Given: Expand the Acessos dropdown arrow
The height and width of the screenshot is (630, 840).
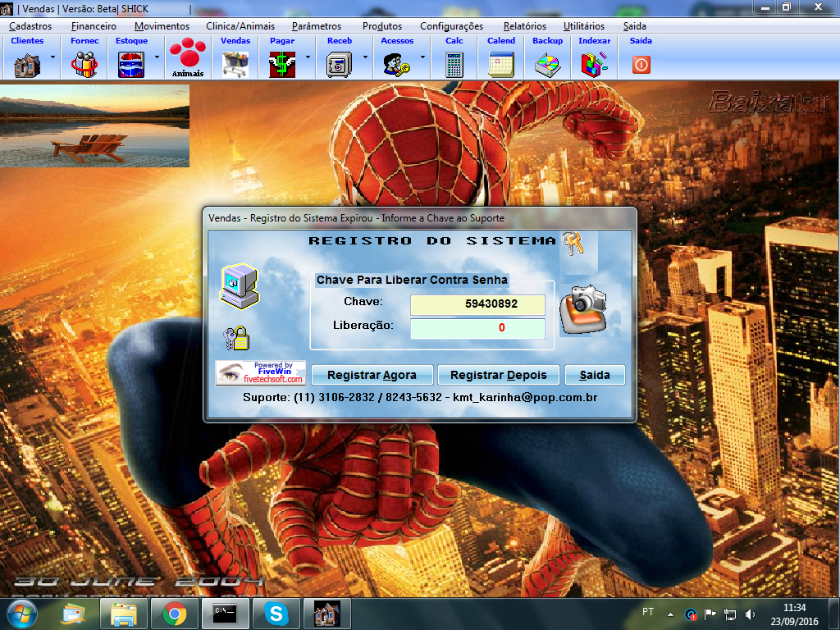Looking at the screenshot, I should point(422,57).
